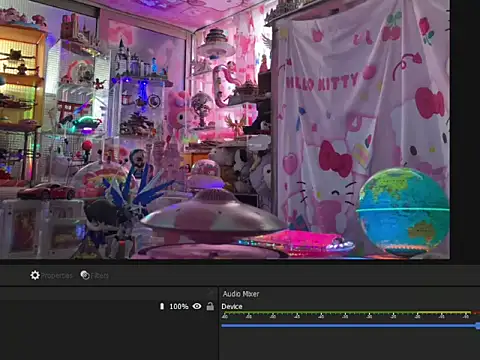Click the webcam preview showing the Hello Kitty curtain
The width and height of the screenshot is (480, 360).
point(225,129)
